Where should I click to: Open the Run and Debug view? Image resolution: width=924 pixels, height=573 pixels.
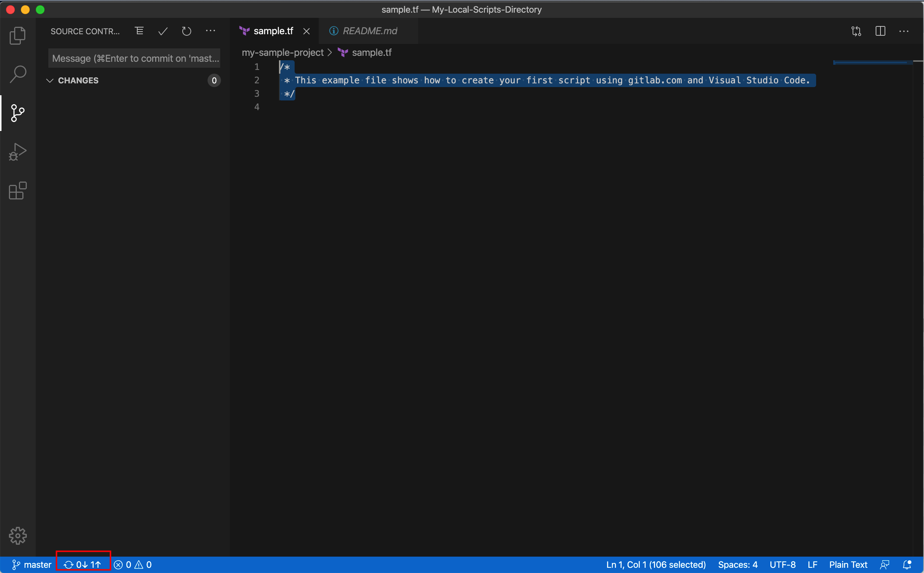click(x=17, y=152)
